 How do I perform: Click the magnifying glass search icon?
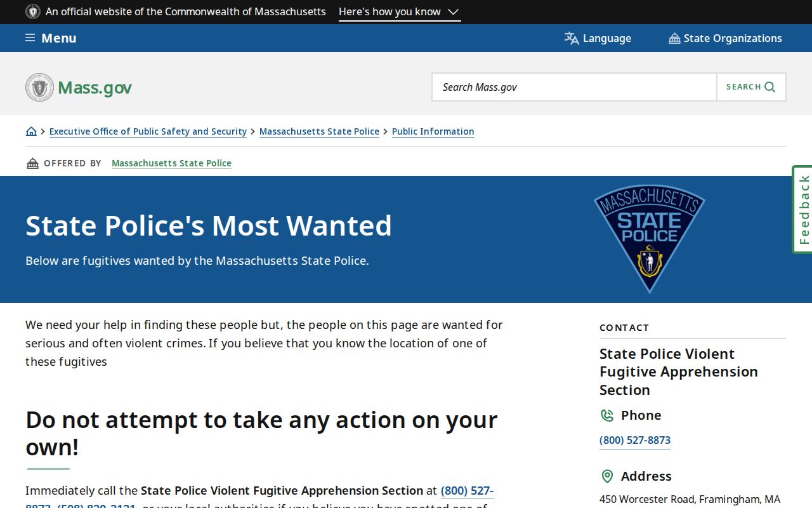tap(769, 87)
